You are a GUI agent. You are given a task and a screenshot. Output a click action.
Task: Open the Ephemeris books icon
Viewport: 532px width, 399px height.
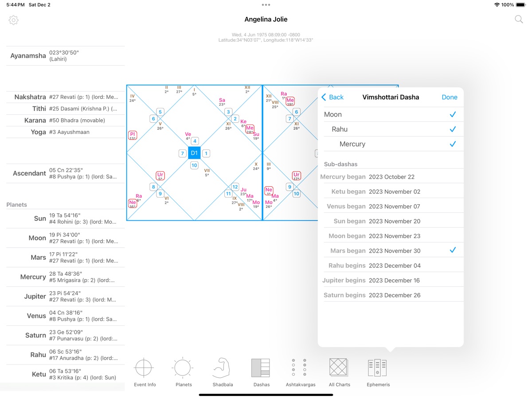[378, 372]
